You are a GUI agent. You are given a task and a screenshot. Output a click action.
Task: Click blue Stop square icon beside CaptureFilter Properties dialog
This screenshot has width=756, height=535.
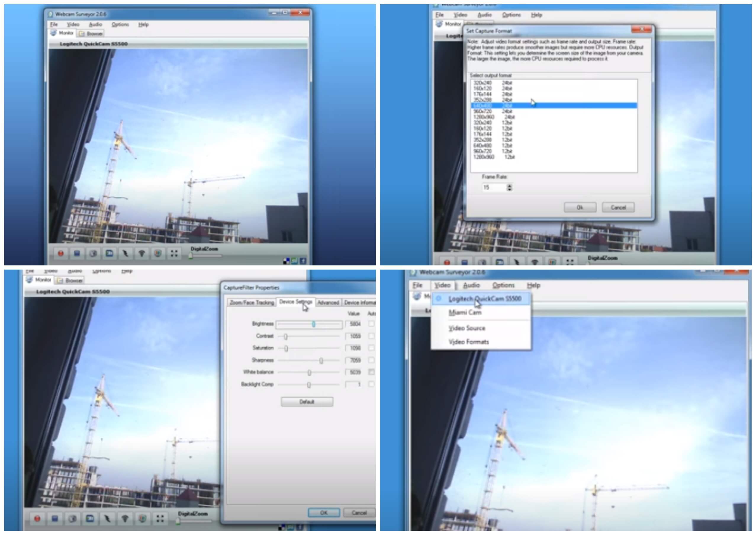click(x=55, y=518)
